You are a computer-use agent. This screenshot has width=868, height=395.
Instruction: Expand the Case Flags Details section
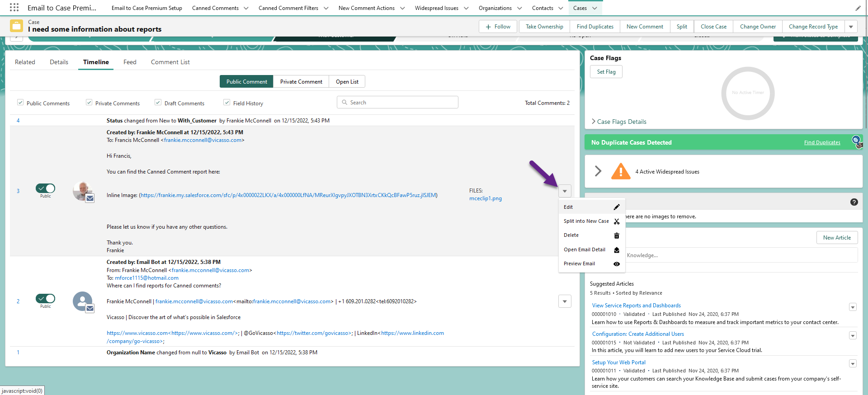pyautogui.click(x=618, y=122)
